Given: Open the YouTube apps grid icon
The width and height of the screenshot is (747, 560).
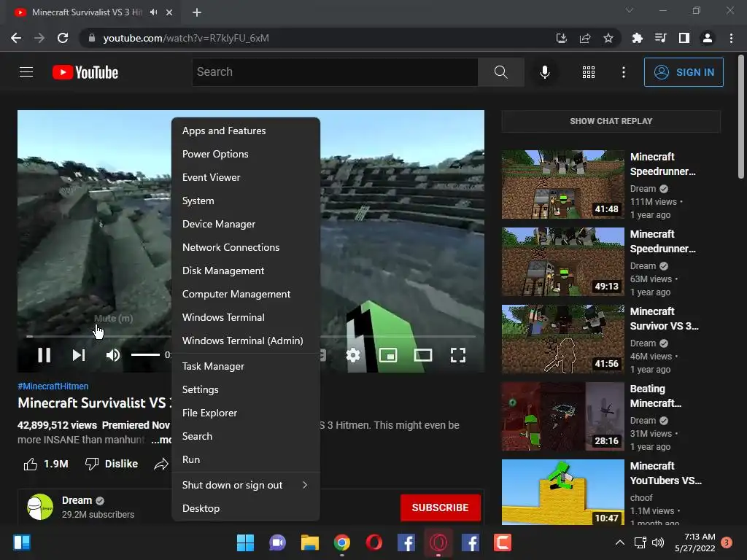Looking at the screenshot, I should pos(589,72).
